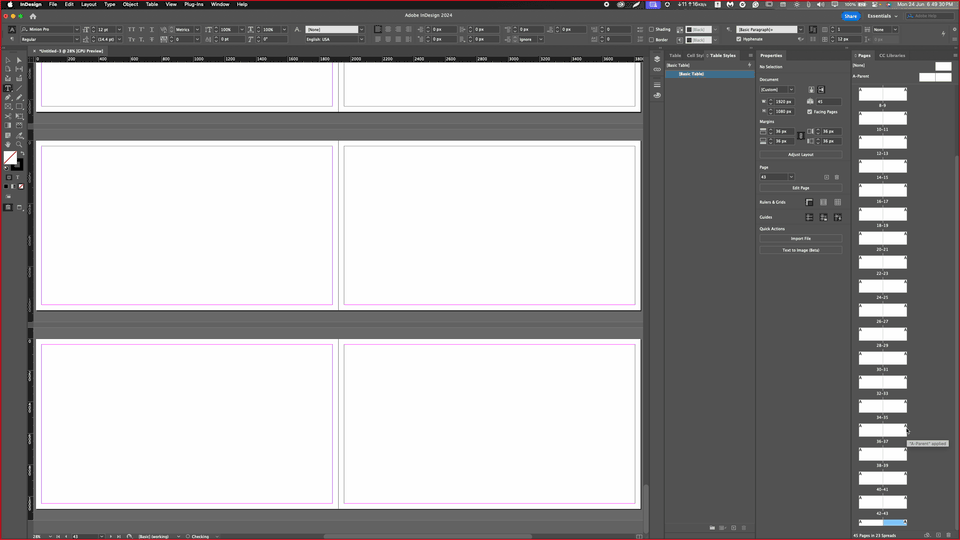Open the Custom document preset dropdown

791,89
